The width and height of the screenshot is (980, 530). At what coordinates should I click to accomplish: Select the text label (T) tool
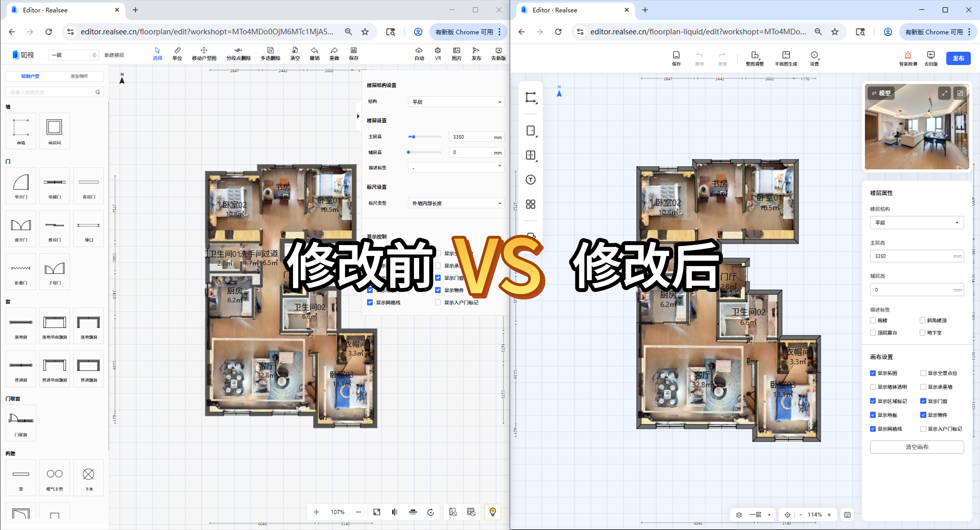[531, 179]
